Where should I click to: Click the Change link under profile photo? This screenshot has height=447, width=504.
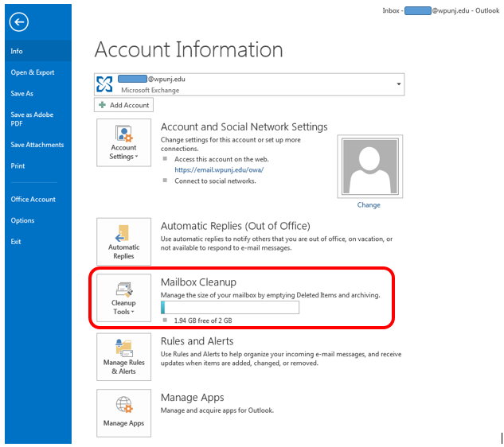[x=369, y=205]
